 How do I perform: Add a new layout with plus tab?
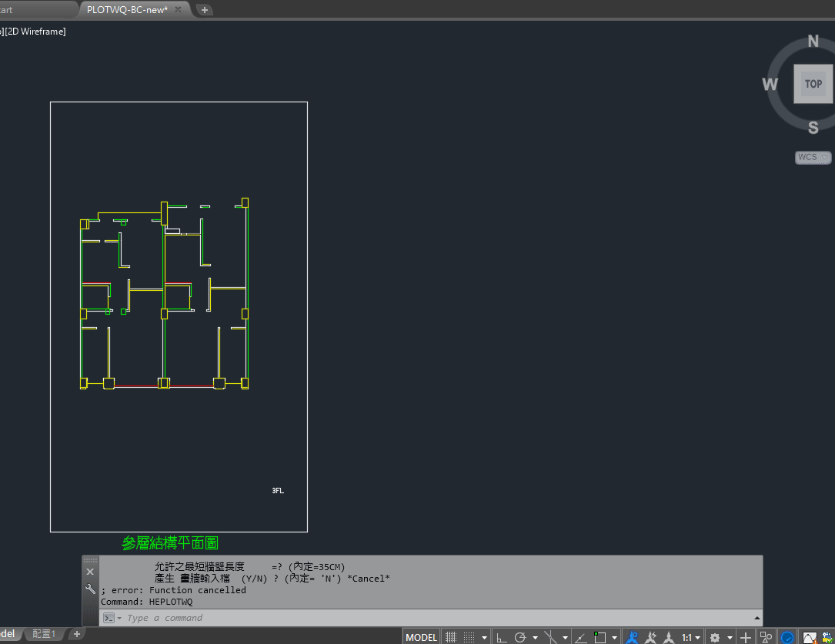pyautogui.click(x=77, y=633)
